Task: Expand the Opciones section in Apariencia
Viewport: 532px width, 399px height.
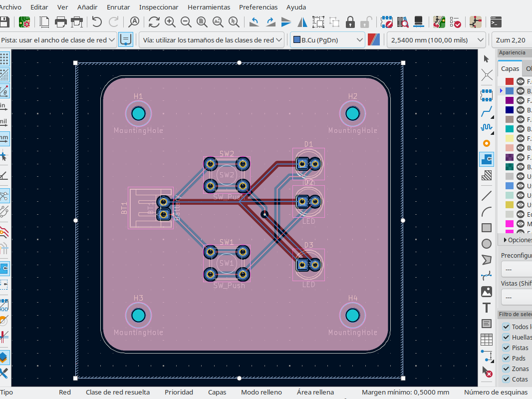Action: [505, 240]
